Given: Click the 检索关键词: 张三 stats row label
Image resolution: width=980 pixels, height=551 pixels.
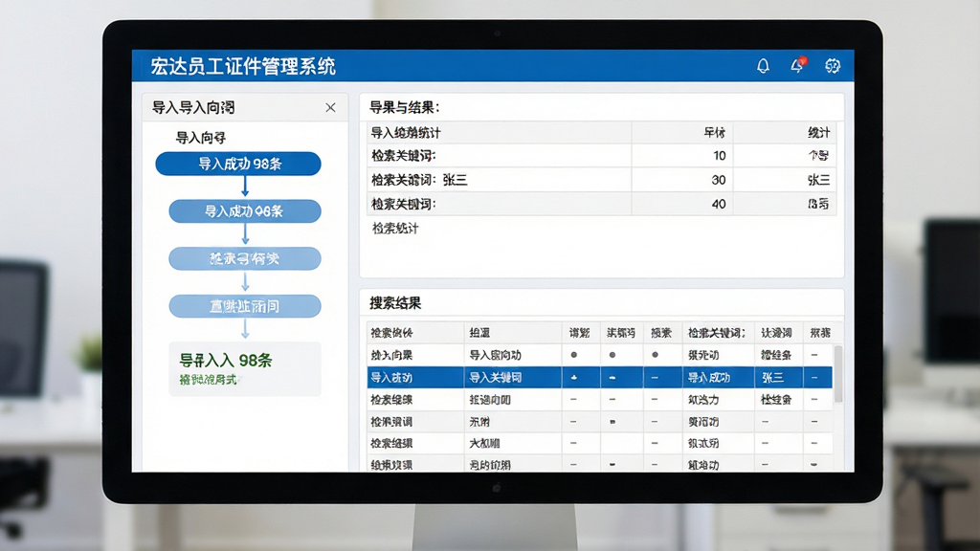Looking at the screenshot, I should click(419, 180).
